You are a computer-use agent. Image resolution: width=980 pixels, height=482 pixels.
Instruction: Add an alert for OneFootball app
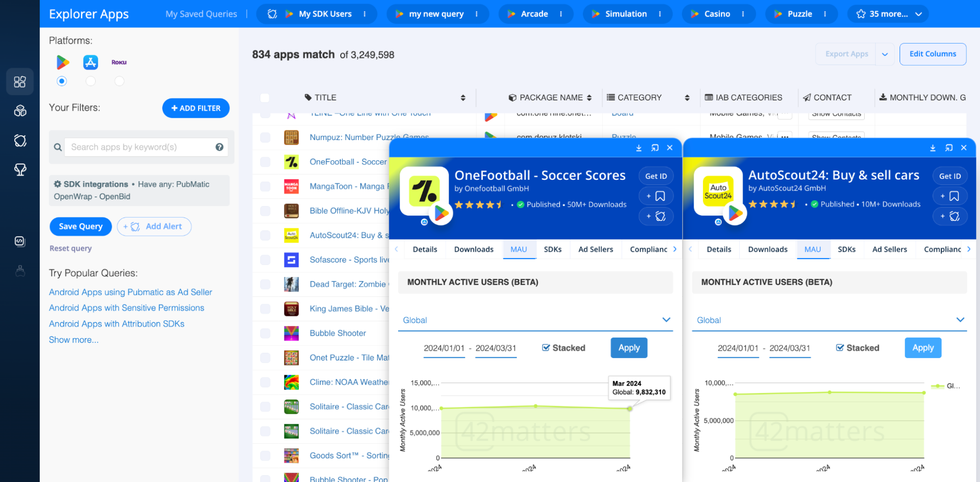click(656, 217)
